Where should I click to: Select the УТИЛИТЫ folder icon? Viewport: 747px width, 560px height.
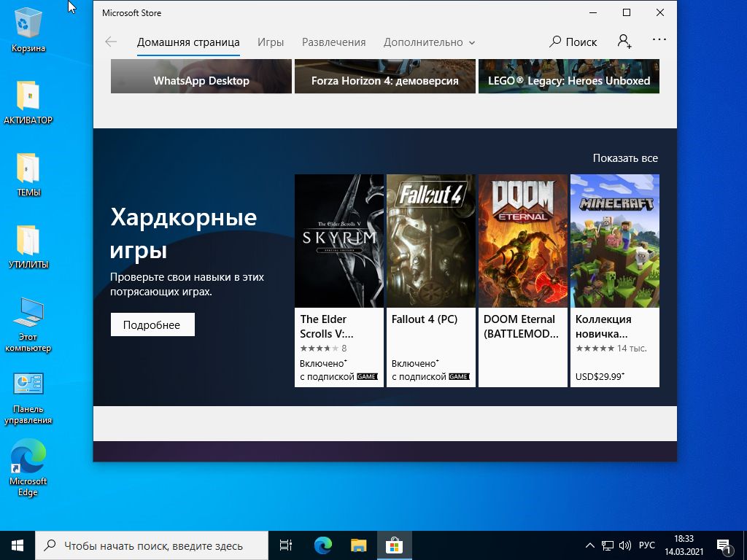[28, 246]
